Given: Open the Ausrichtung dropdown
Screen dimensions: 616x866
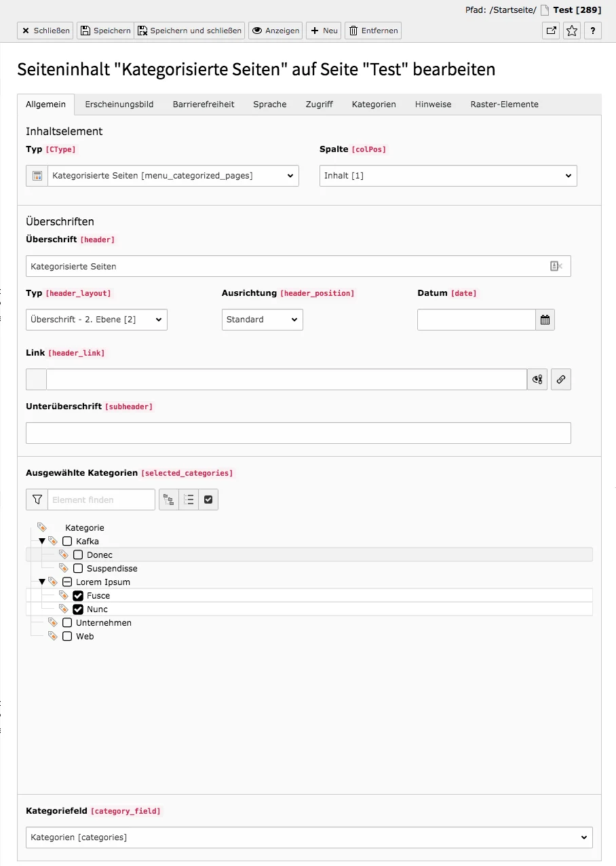Looking at the screenshot, I should (262, 320).
